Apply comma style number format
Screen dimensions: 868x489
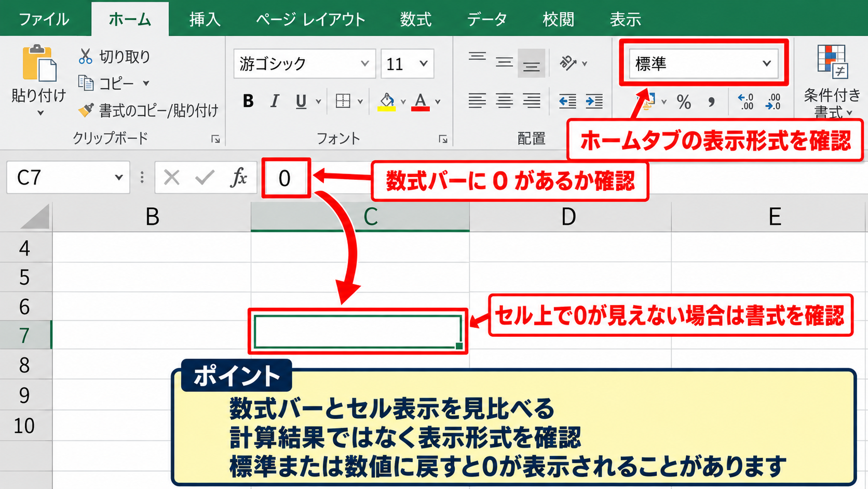pos(711,102)
